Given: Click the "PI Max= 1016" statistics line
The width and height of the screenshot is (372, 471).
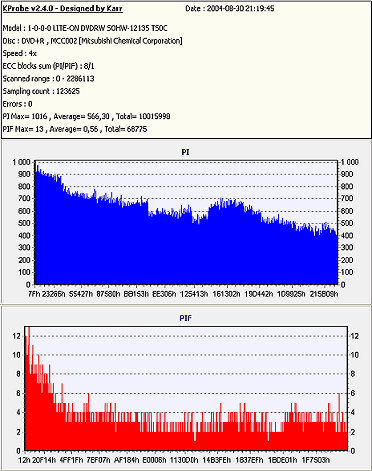Looking at the screenshot, I should 87,116.
